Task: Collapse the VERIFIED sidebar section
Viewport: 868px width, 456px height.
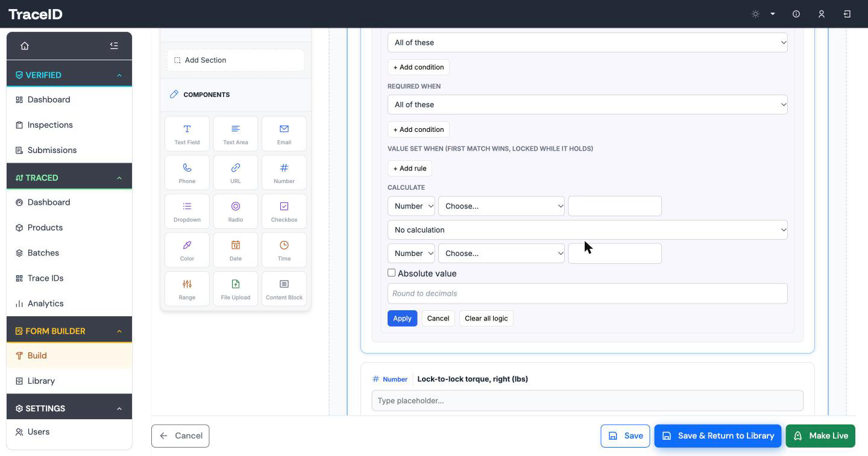Action: click(x=119, y=75)
